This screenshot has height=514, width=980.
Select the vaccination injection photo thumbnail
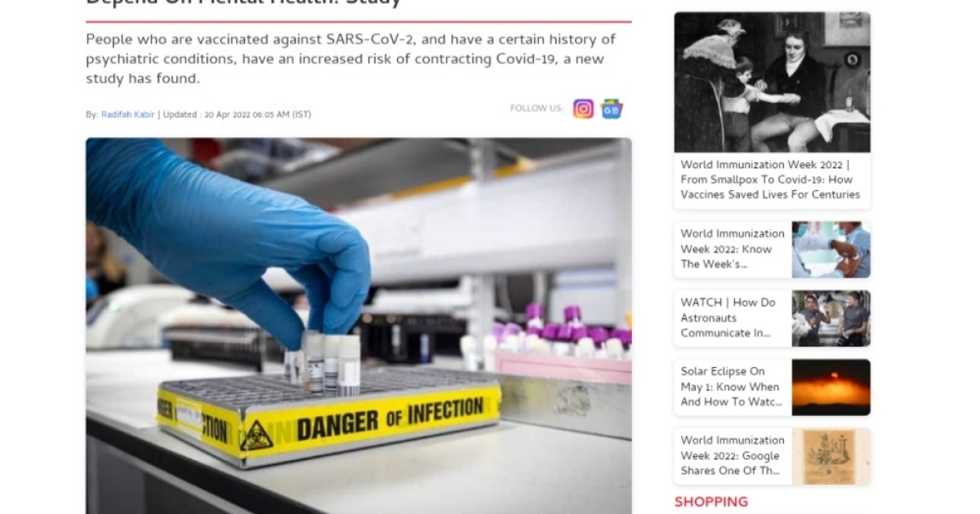(x=831, y=250)
